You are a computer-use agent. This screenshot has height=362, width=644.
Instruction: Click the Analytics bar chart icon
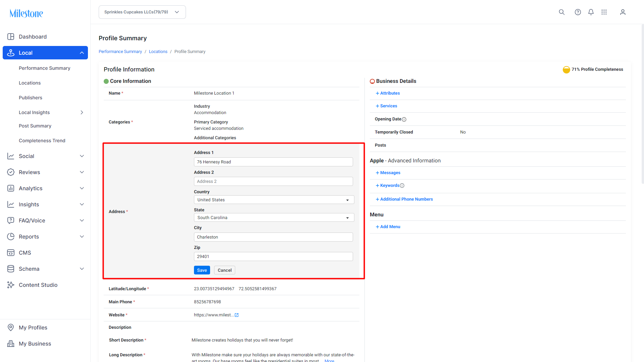[x=11, y=188]
